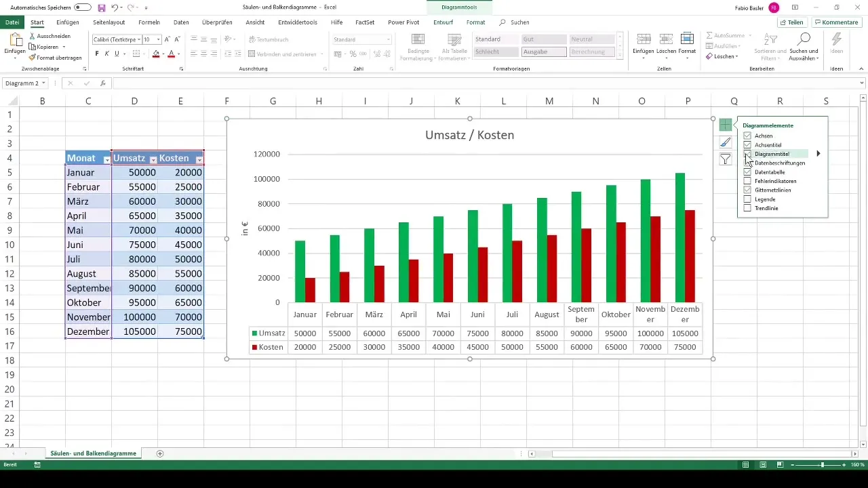Image resolution: width=868 pixels, height=488 pixels.
Task: Click Ausgabe cell style
Action: tap(544, 52)
